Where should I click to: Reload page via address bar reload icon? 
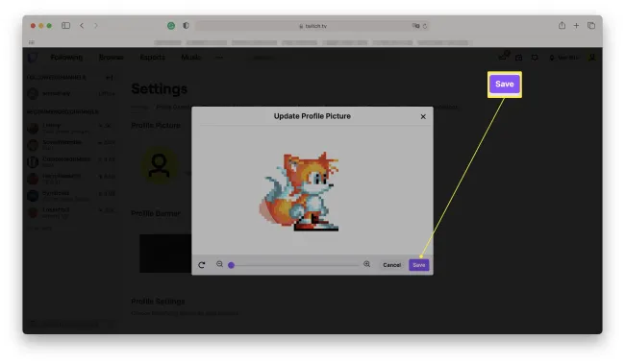point(425,26)
